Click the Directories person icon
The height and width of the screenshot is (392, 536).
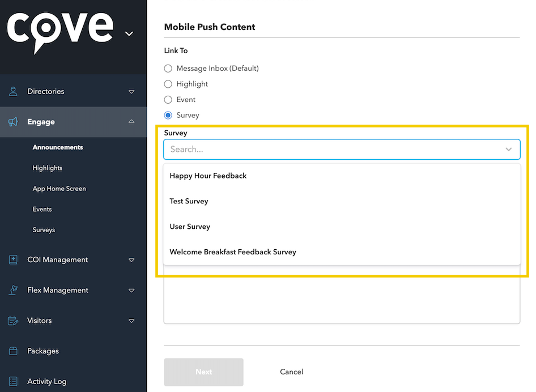(x=13, y=91)
